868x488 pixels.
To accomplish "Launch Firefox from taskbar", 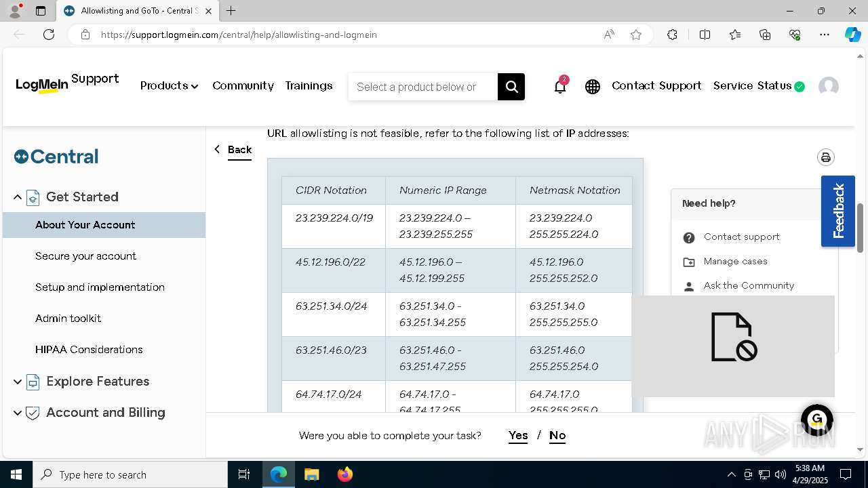I will (344, 474).
